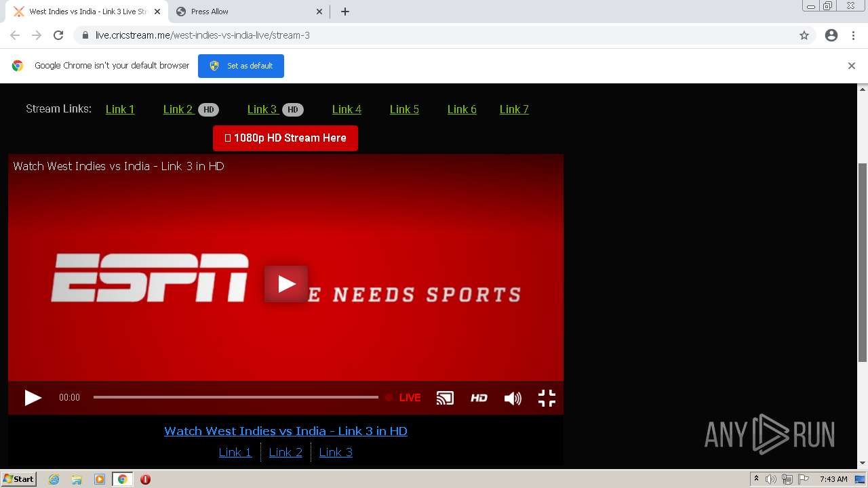Open the file explorer folder in the taskbar
This screenshot has height=488, width=868.
[77, 479]
